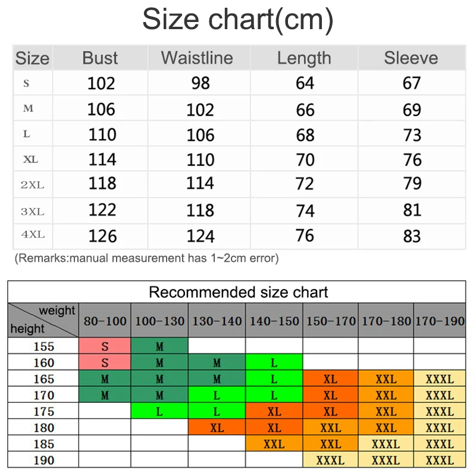Select the 80-100 weight column header
The width and height of the screenshot is (476, 476).
click(x=105, y=321)
